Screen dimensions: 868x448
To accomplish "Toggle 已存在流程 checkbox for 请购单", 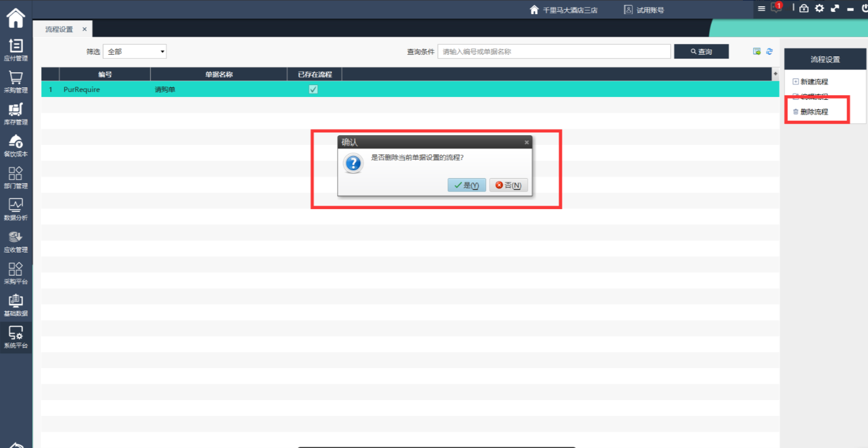I will pyautogui.click(x=313, y=90).
